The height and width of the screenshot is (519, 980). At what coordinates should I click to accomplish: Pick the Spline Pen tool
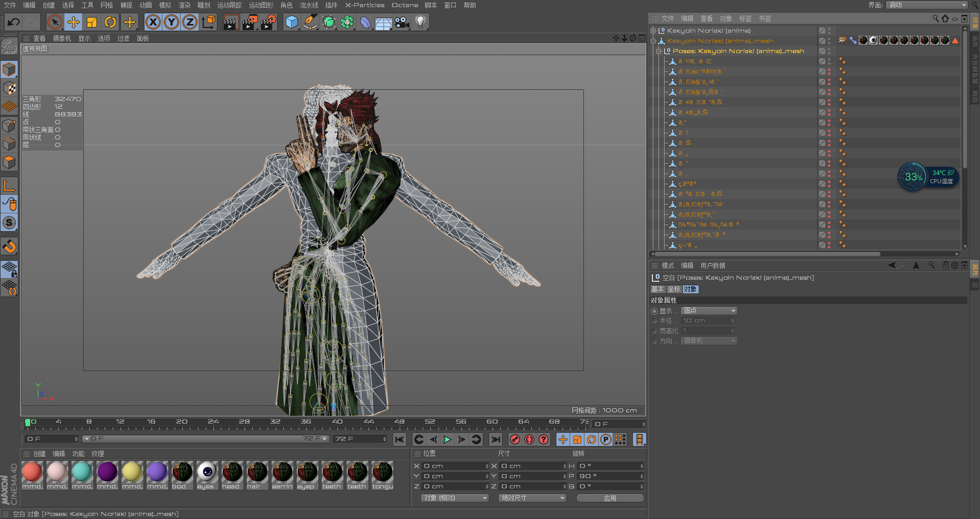[310, 22]
